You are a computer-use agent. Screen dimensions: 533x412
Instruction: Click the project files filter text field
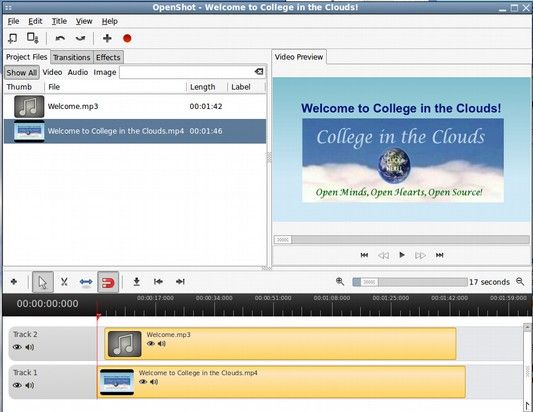point(187,72)
